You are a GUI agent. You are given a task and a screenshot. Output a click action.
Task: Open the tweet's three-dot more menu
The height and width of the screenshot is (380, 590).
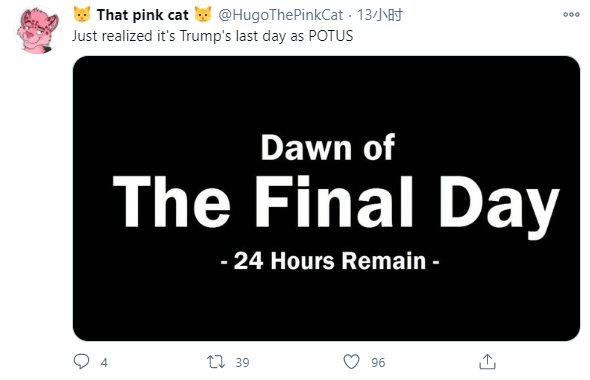(571, 14)
